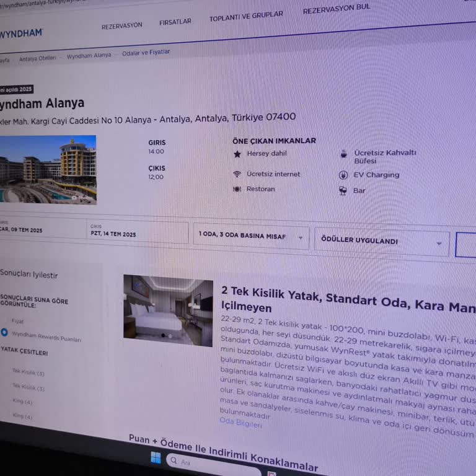Screen dimensions: 476x476
Task: Open the Oda Bilgileri link
Action: click(240, 422)
